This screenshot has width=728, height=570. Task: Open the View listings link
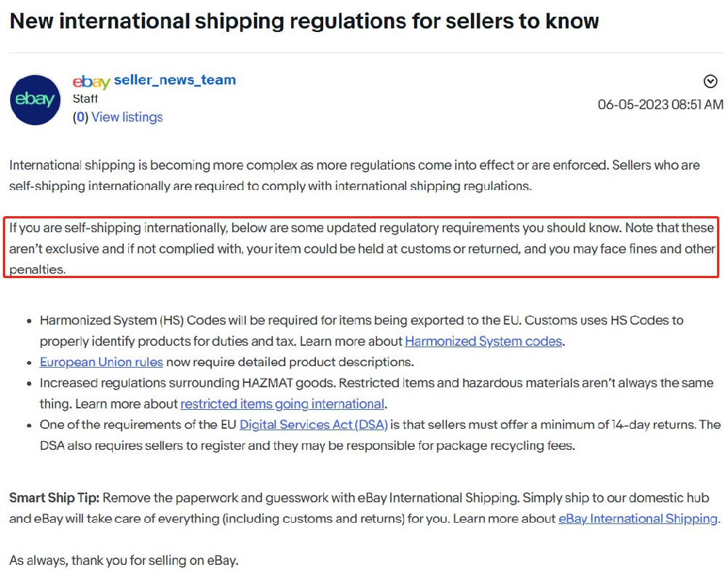127,117
